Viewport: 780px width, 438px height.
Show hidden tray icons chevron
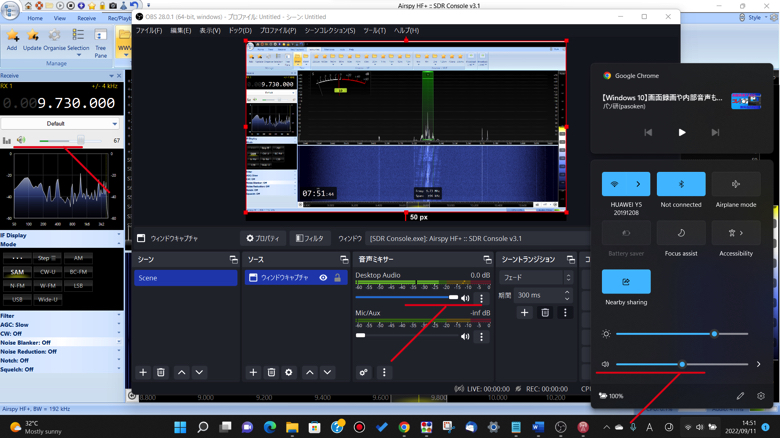[606, 427]
